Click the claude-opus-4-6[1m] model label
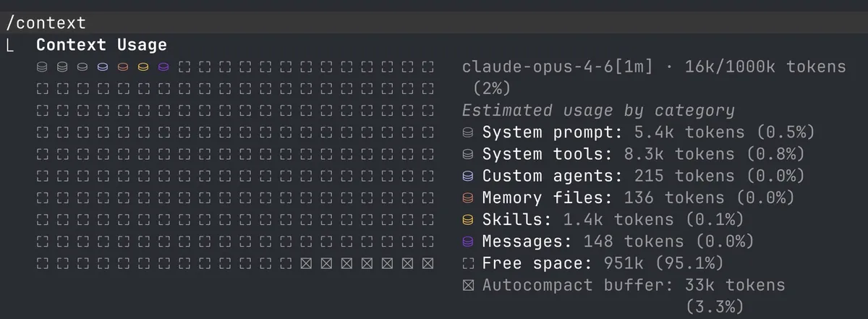 click(x=557, y=67)
